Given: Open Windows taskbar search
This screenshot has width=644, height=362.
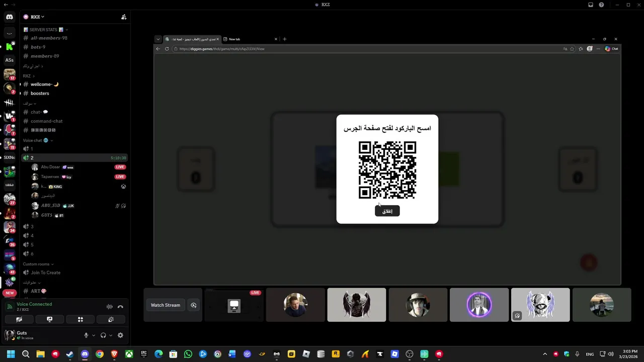Looking at the screenshot, I should [x=26, y=354].
